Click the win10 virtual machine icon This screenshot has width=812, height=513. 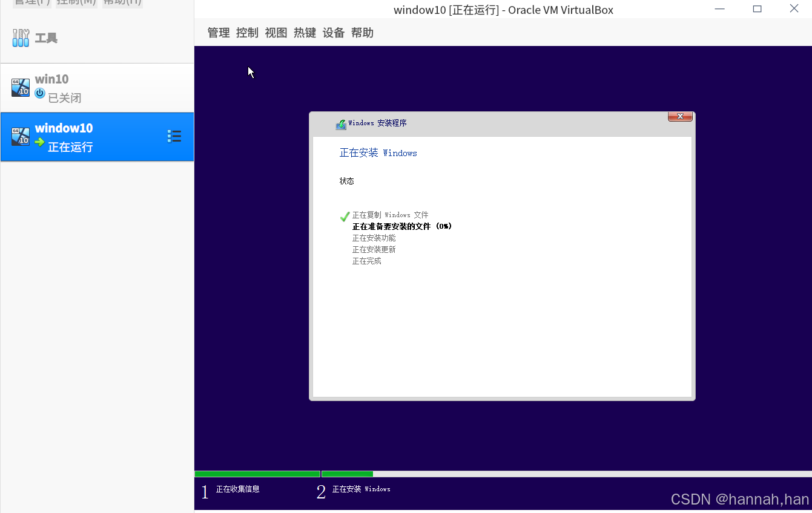click(x=21, y=87)
